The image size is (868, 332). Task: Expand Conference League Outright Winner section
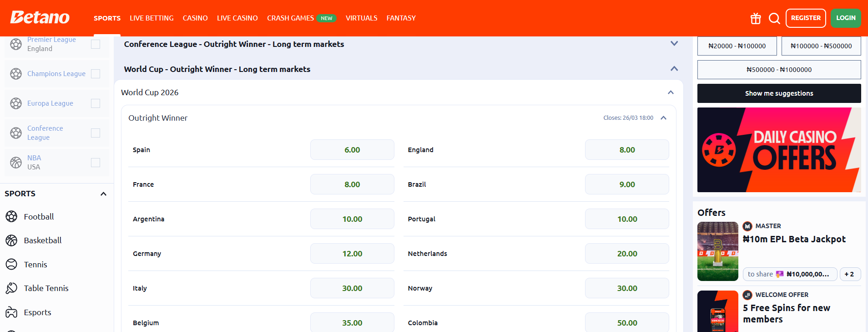[x=674, y=44]
